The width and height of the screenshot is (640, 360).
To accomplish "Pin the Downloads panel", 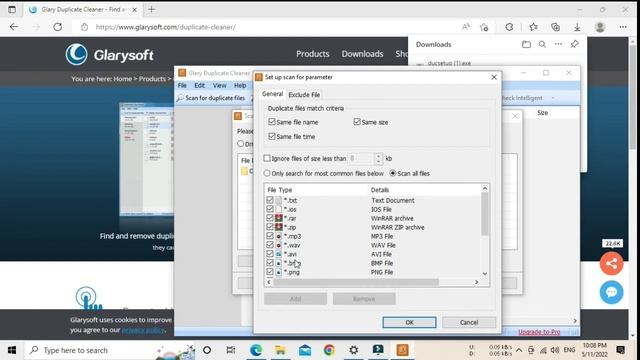I will [574, 44].
